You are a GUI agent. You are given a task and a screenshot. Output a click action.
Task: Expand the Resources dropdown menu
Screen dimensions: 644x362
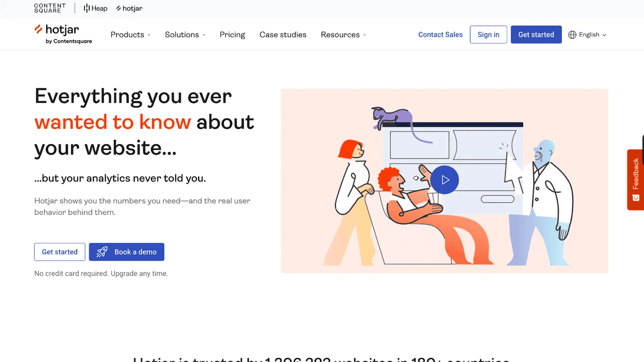pyautogui.click(x=343, y=34)
